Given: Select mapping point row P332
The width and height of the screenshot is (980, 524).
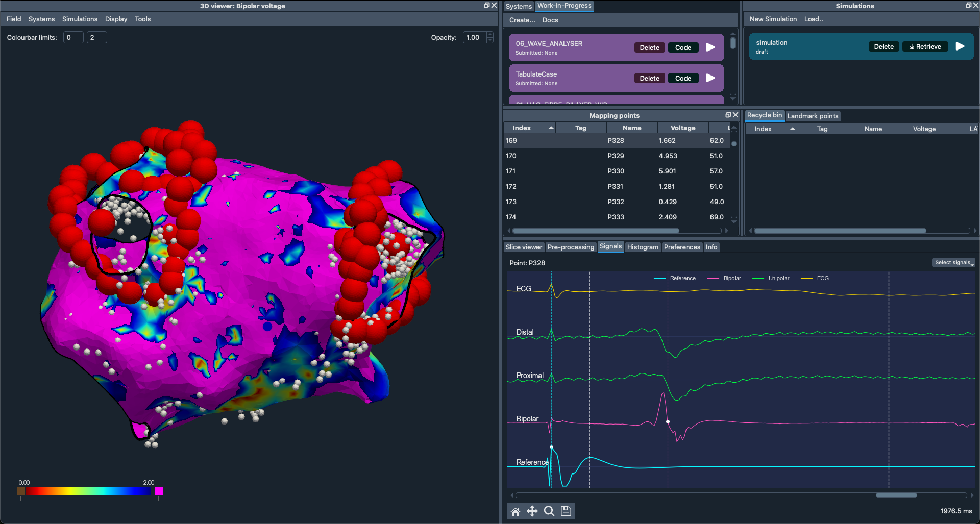Looking at the screenshot, I should pyautogui.click(x=617, y=202).
